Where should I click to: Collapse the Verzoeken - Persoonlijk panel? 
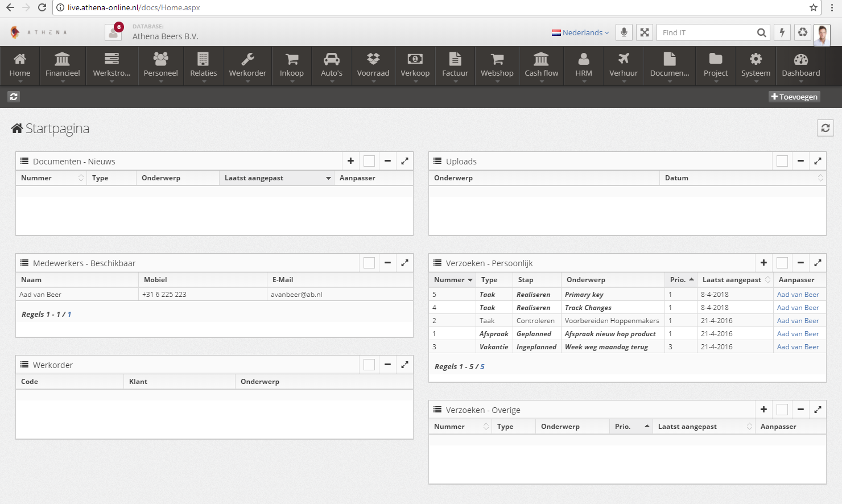click(x=800, y=263)
